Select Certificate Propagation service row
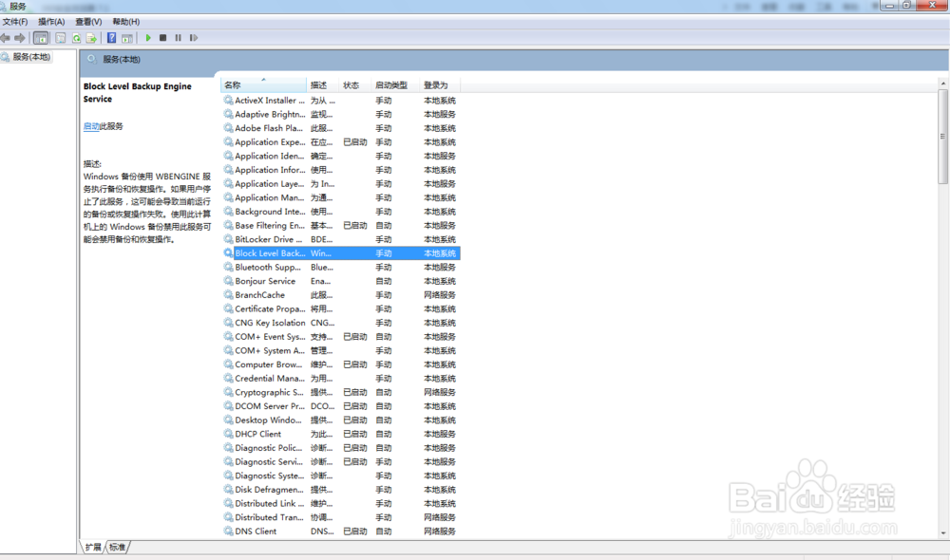The image size is (950, 560). tap(340, 308)
